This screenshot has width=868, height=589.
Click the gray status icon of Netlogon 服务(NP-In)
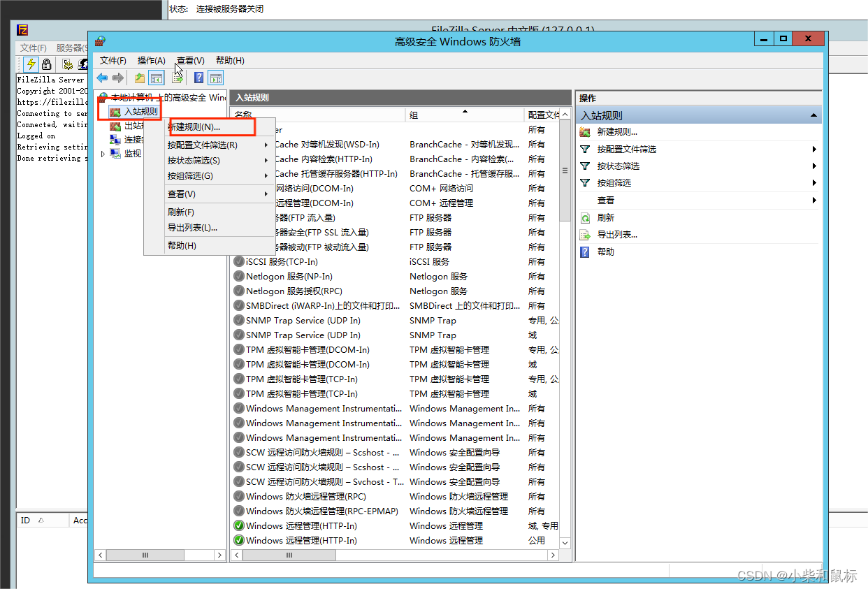click(x=239, y=277)
